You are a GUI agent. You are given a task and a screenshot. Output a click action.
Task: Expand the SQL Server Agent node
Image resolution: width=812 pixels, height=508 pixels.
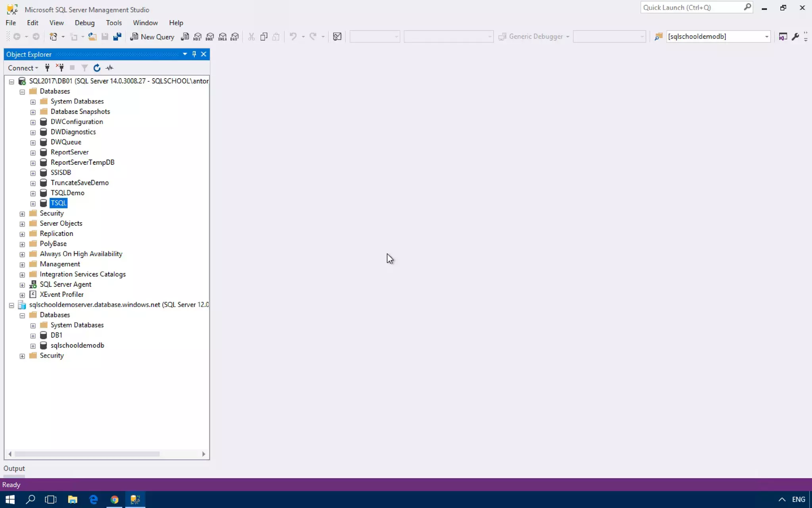22,285
